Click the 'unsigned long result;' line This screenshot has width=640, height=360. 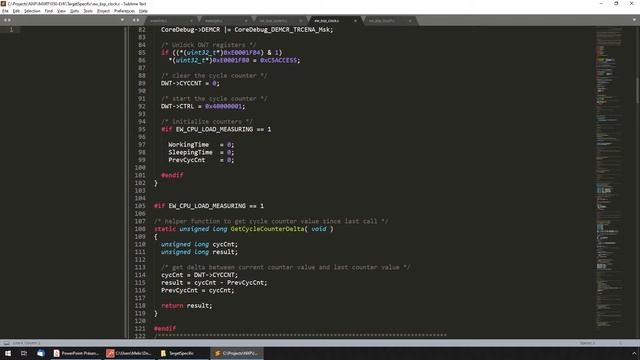(x=199, y=252)
